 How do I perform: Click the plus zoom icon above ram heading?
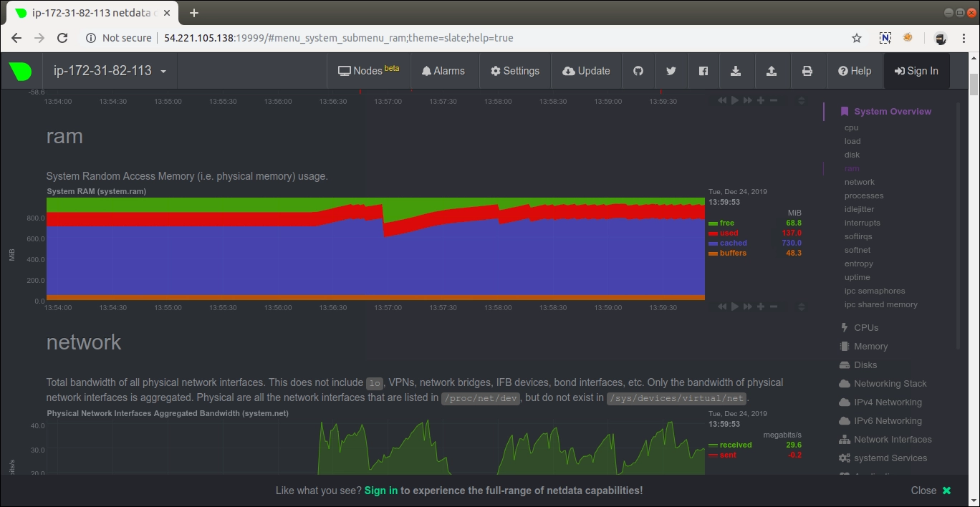761,101
